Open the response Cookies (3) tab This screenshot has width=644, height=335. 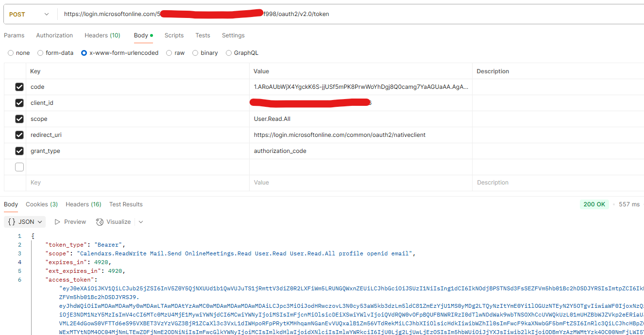[42, 204]
